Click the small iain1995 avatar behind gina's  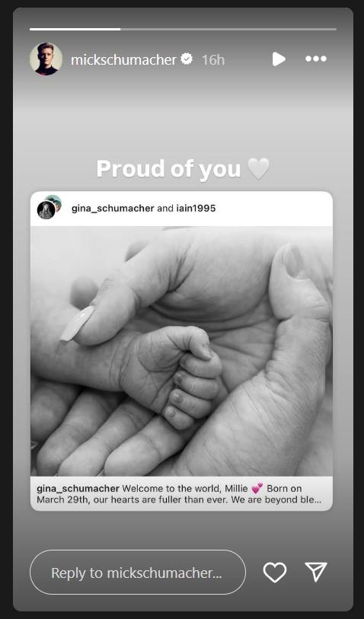[55, 200]
